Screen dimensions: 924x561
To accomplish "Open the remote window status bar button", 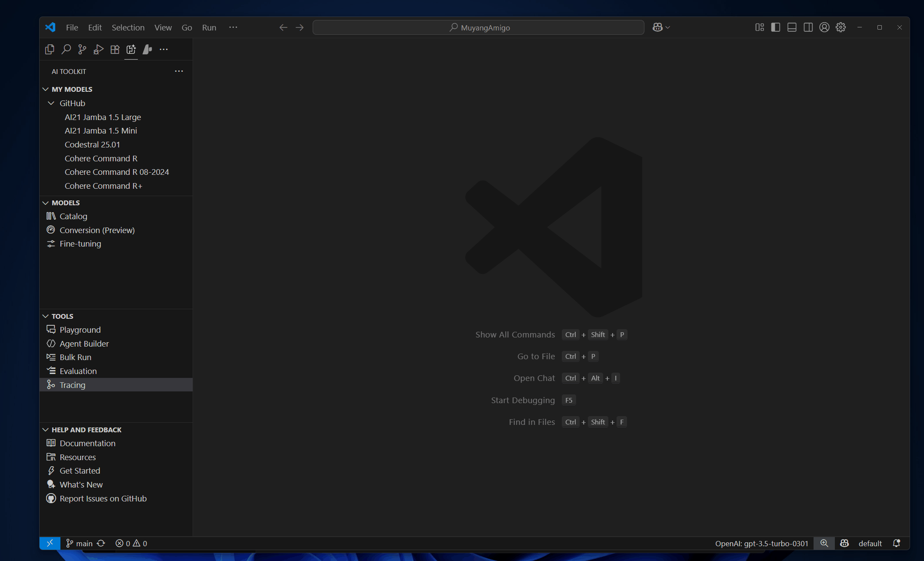I will coord(50,543).
